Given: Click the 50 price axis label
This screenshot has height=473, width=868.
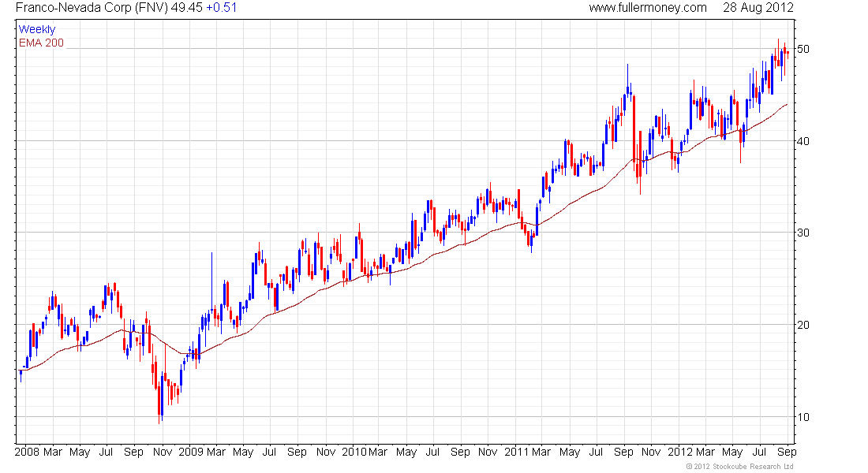Looking at the screenshot, I should (x=803, y=49).
